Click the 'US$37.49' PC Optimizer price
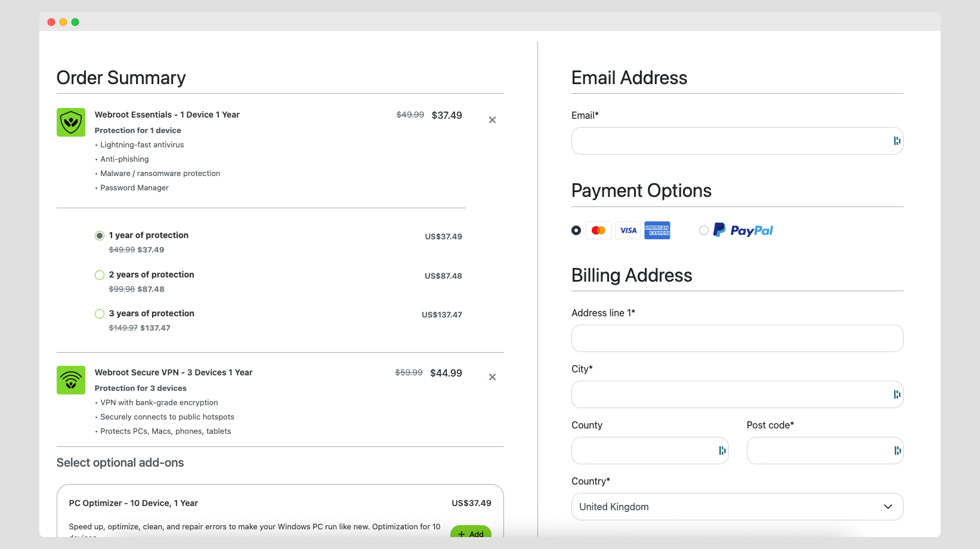Screen dimensions: 980x549 pyautogui.click(x=472, y=503)
